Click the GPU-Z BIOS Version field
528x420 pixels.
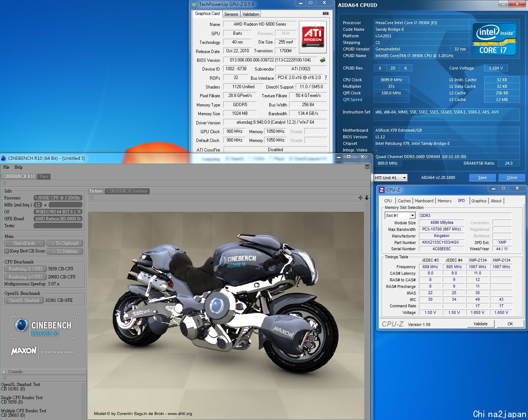click(270, 60)
